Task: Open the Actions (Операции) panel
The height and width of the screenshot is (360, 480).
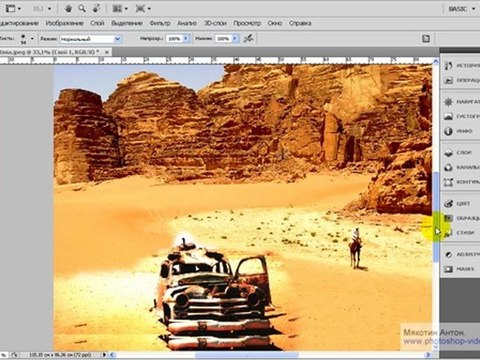Action: pyautogui.click(x=462, y=80)
